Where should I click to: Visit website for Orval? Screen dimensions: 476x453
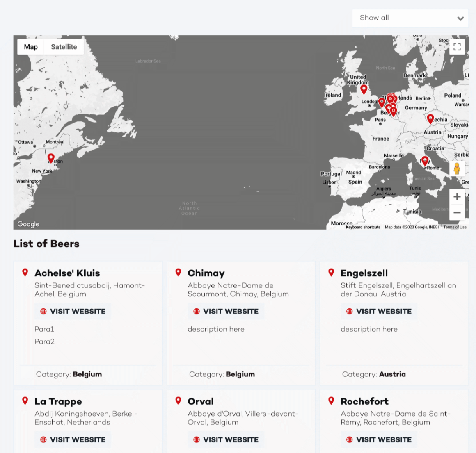226,439
